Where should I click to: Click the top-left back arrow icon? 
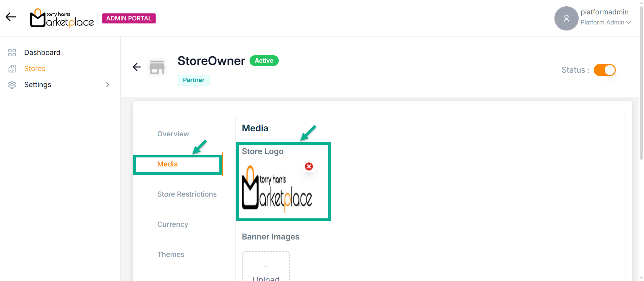point(11,17)
